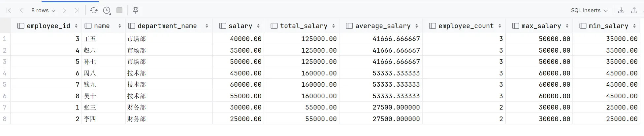Viewport: 644px width, 136px height.
Task: Click the name column type icon
Action: tap(88, 26)
